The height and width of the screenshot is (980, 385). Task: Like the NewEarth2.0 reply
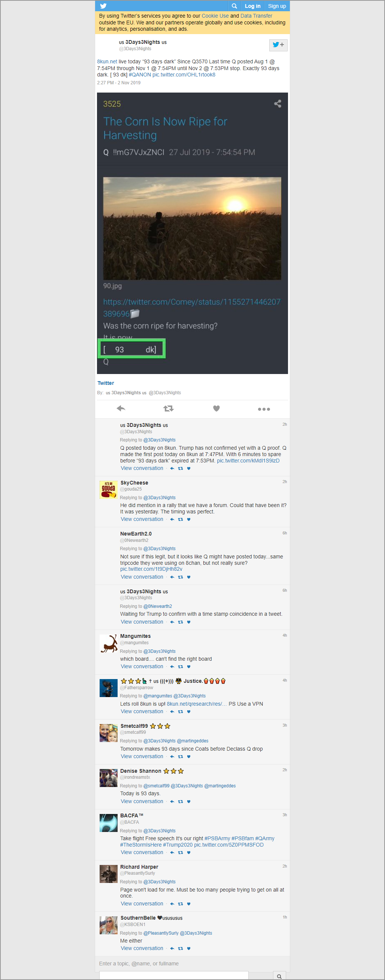[x=189, y=577]
